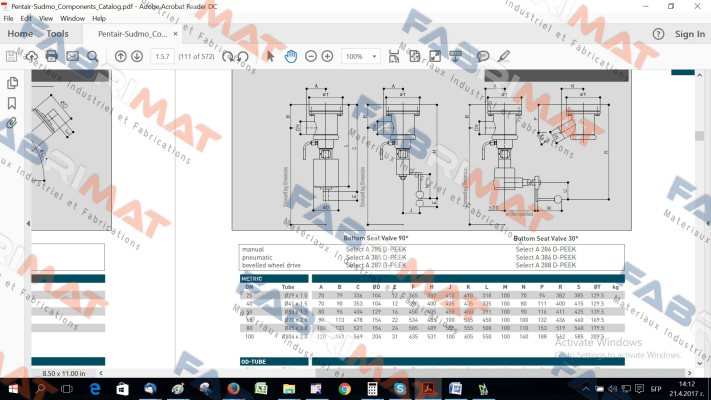Switch to the Tools tab
This screenshot has width=711, height=400.
(58, 34)
